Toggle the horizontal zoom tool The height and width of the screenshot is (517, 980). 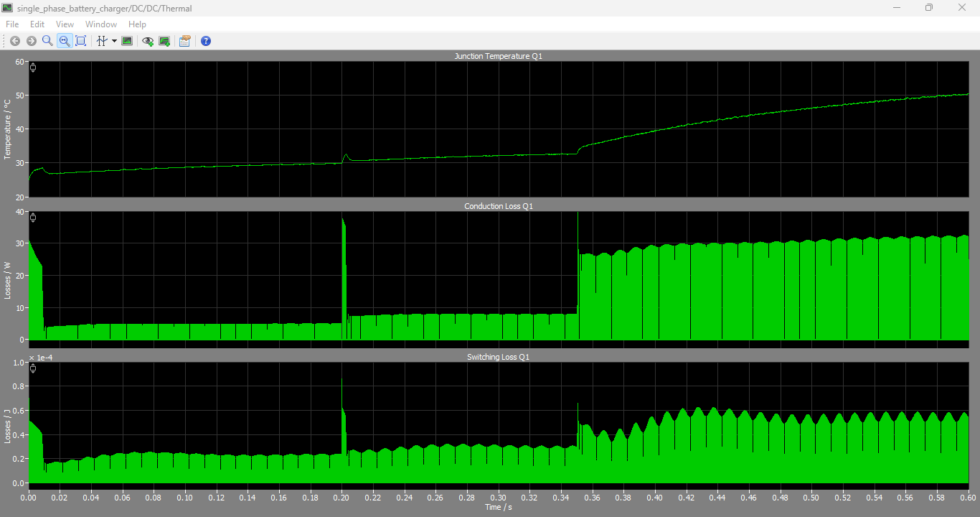(x=64, y=41)
